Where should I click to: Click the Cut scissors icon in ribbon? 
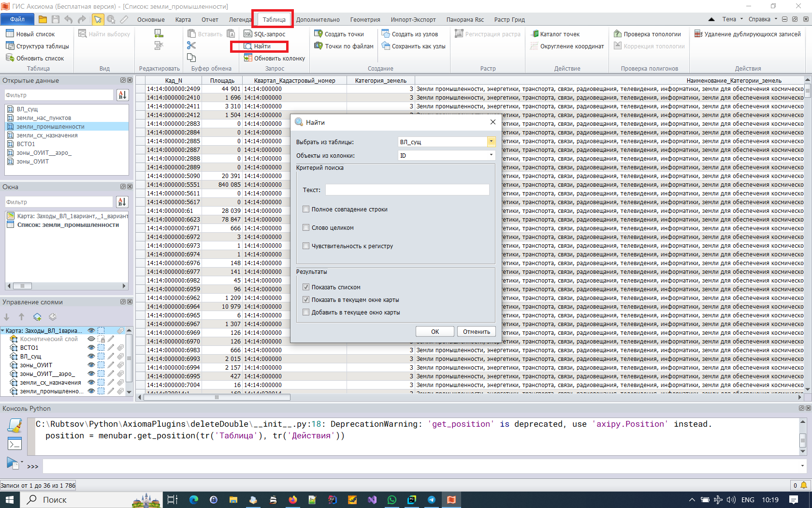(191, 45)
